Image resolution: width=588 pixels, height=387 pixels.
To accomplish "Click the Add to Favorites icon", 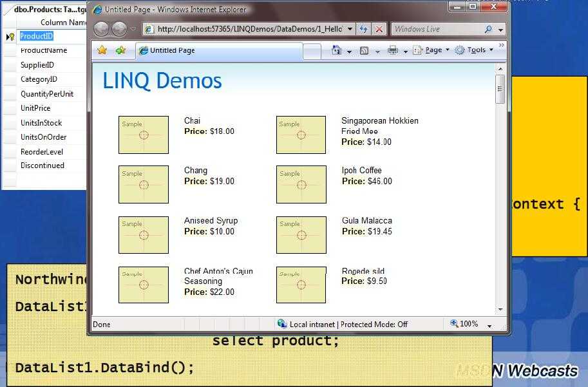I will click(x=120, y=50).
